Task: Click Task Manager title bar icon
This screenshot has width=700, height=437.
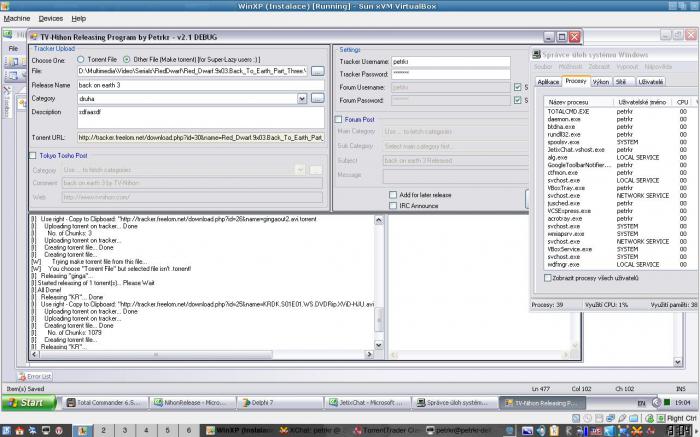Action: (x=536, y=54)
